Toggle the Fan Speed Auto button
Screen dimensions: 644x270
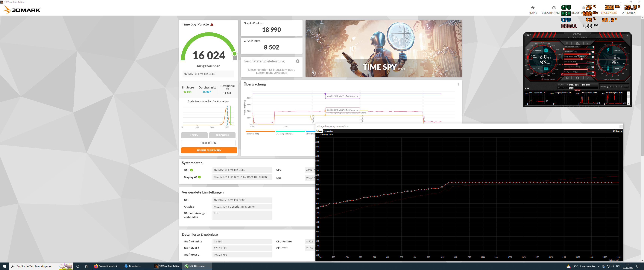click(x=593, y=76)
